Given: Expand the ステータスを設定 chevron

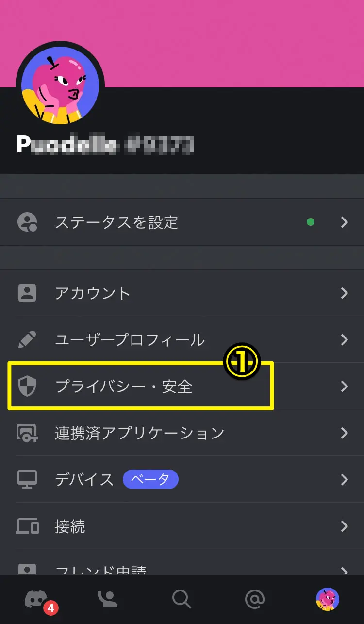Looking at the screenshot, I should (345, 222).
